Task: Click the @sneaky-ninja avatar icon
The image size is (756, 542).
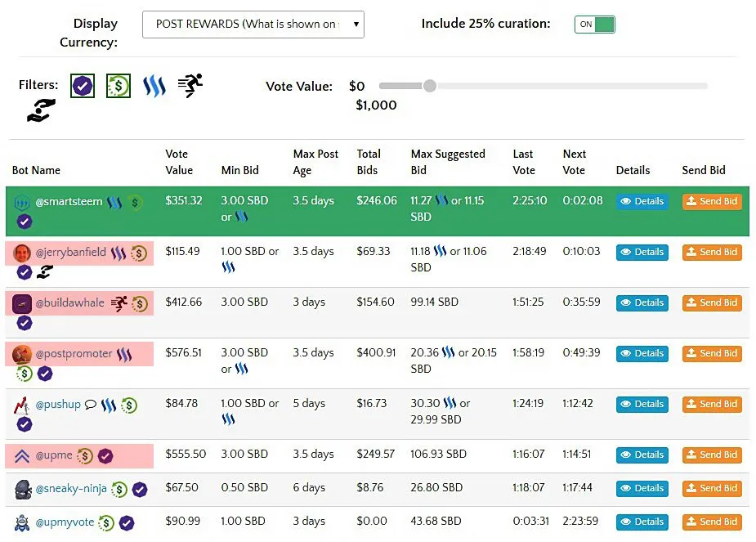Action: point(23,490)
